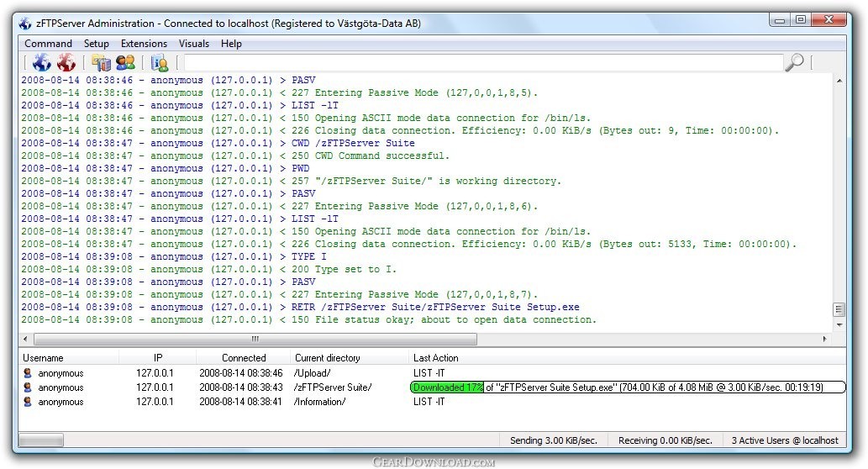This screenshot has height=469, width=868.
Task: Click the log's horizontal scrollbar right arrow
Action: click(824, 339)
